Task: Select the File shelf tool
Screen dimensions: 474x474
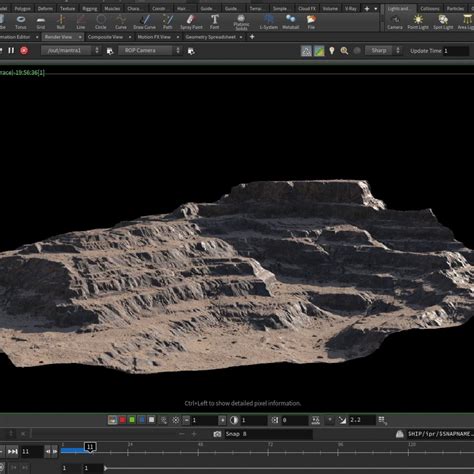Action: point(311,22)
